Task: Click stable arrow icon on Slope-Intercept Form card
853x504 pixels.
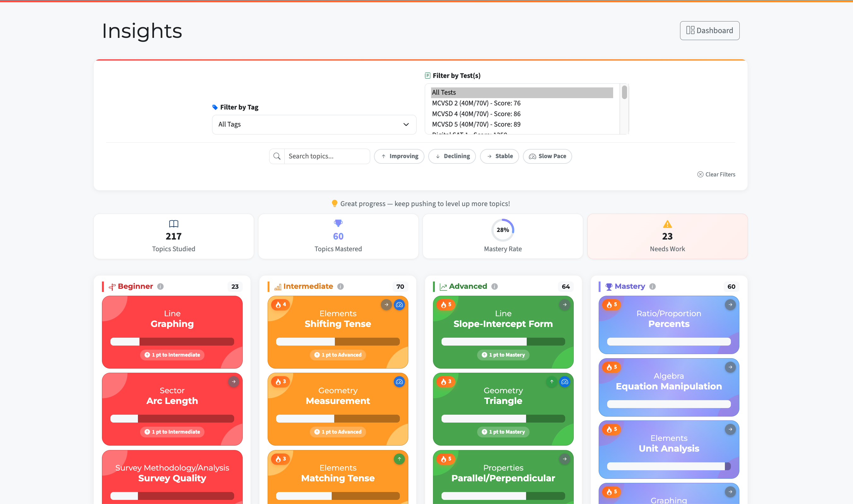Action: click(565, 305)
